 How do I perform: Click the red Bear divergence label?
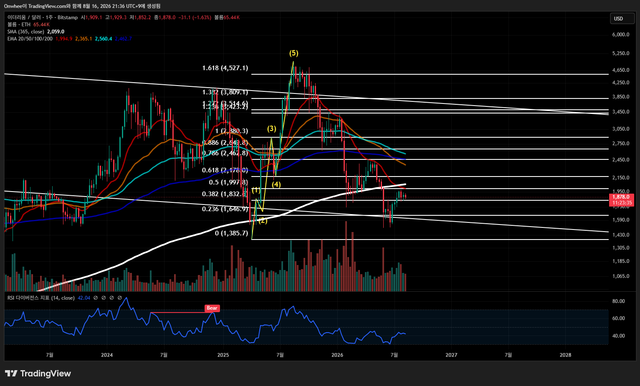tap(212, 308)
